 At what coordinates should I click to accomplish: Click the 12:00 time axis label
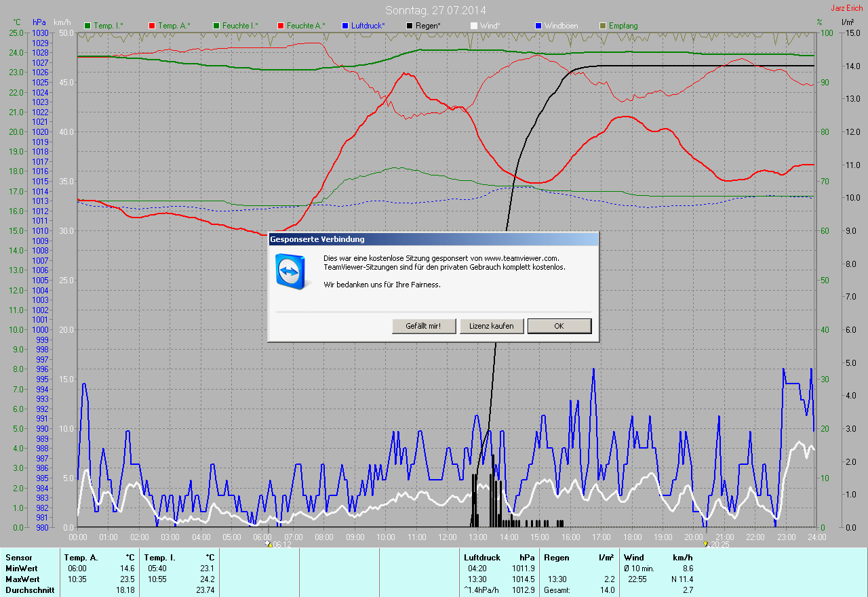(447, 537)
